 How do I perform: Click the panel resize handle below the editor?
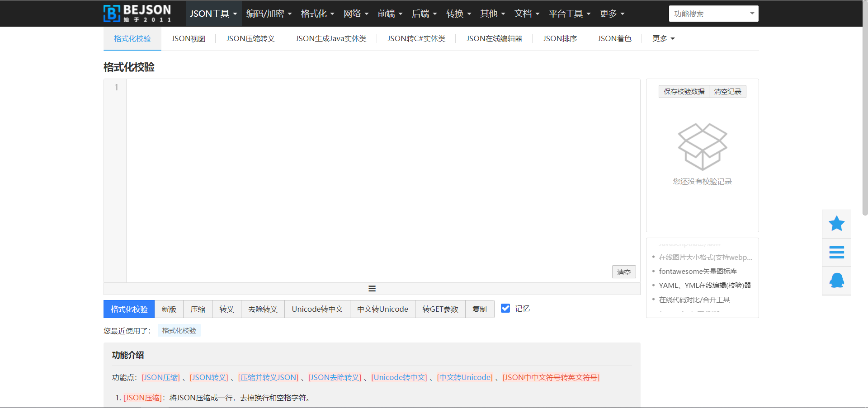pos(372,288)
